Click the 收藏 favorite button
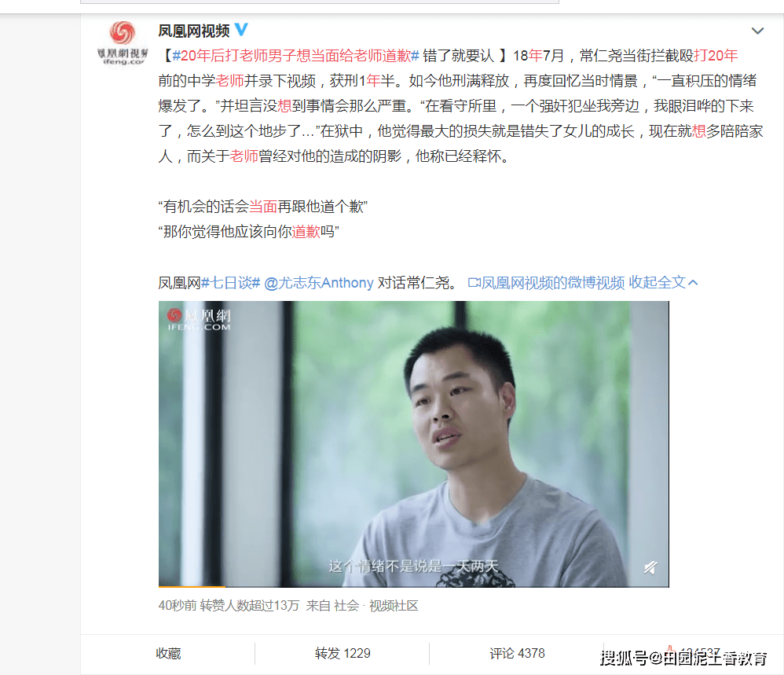This screenshot has height=675, width=784. coord(168,654)
